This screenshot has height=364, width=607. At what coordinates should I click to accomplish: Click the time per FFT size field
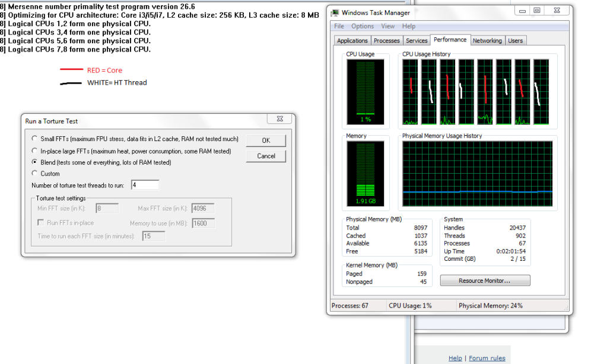coord(153,236)
